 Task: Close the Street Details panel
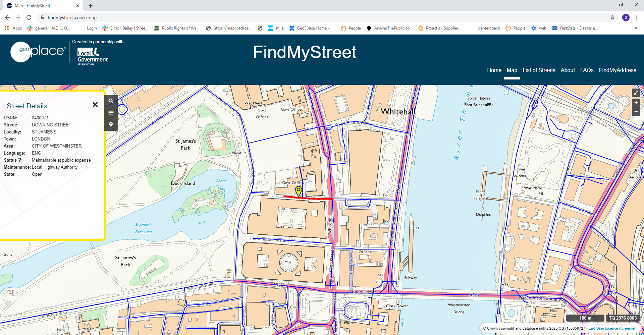pos(95,105)
